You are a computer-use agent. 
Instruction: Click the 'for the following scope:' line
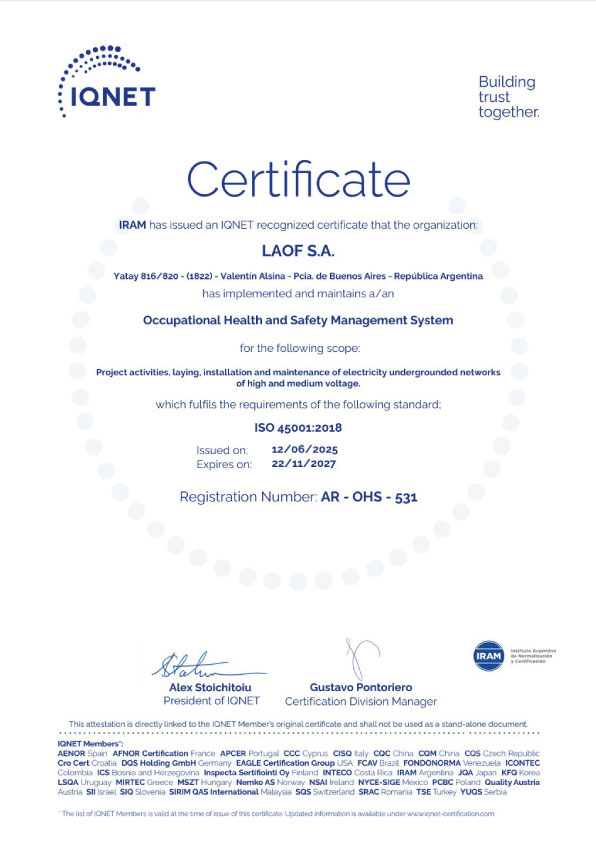300,348
